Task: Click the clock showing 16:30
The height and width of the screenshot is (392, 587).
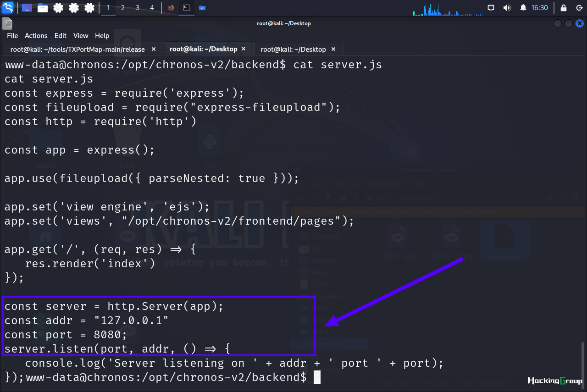Action: pos(540,8)
